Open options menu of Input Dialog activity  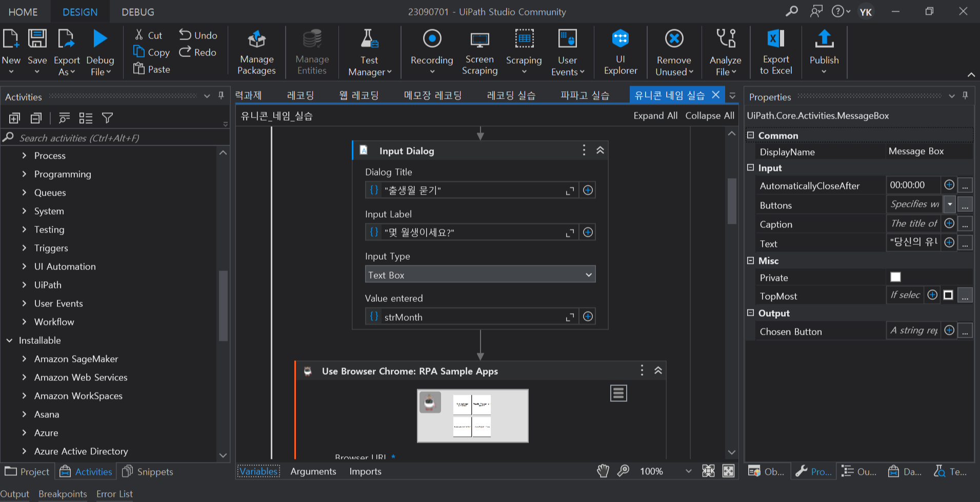(x=584, y=150)
